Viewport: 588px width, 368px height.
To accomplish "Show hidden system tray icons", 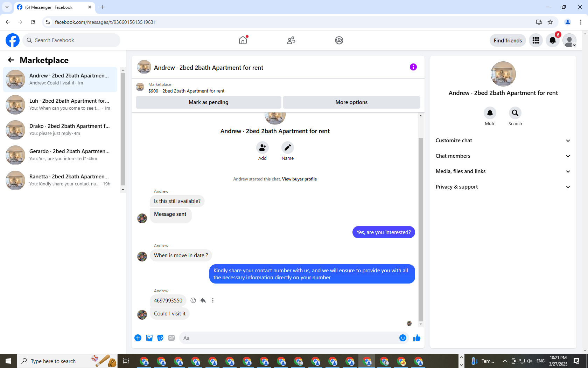I will pos(505,361).
